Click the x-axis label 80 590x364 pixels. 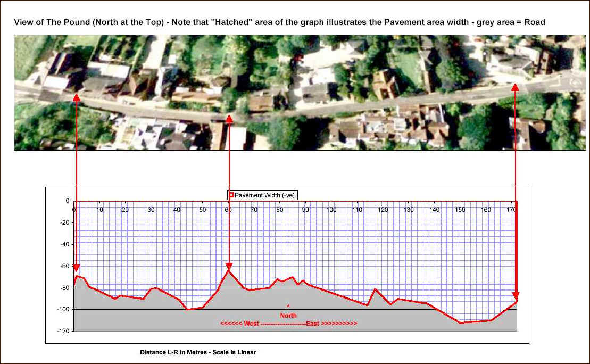pyautogui.click(x=280, y=210)
